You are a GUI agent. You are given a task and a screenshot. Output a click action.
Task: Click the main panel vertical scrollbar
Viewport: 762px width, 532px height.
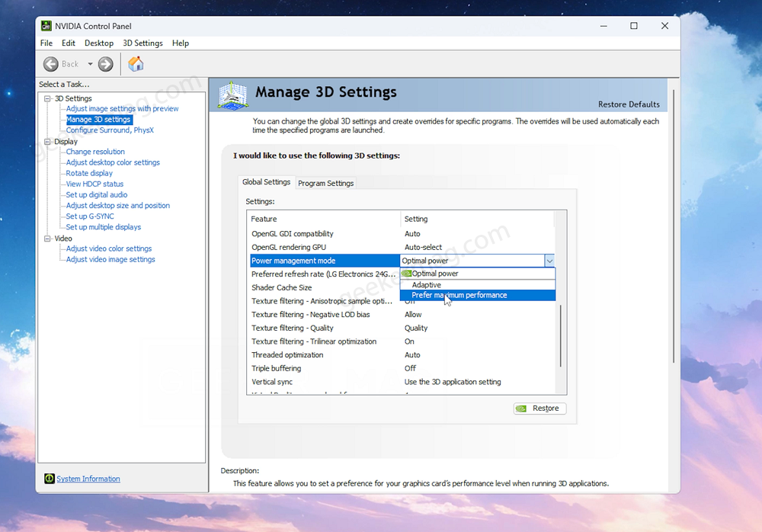point(674,226)
